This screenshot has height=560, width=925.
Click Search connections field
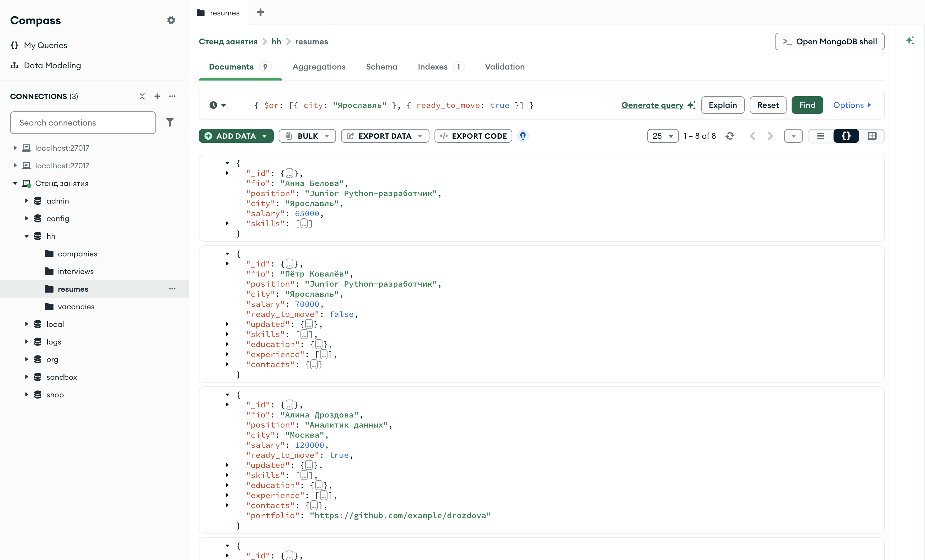pyautogui.click(x=83, y=123)
